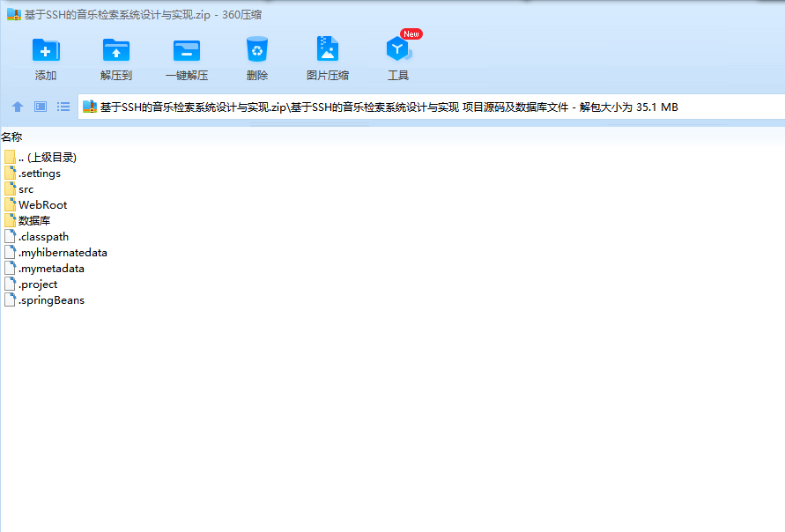785x532 pixels.
Task: Click the parent directory folder icon
Action: [x=10, y=157]
